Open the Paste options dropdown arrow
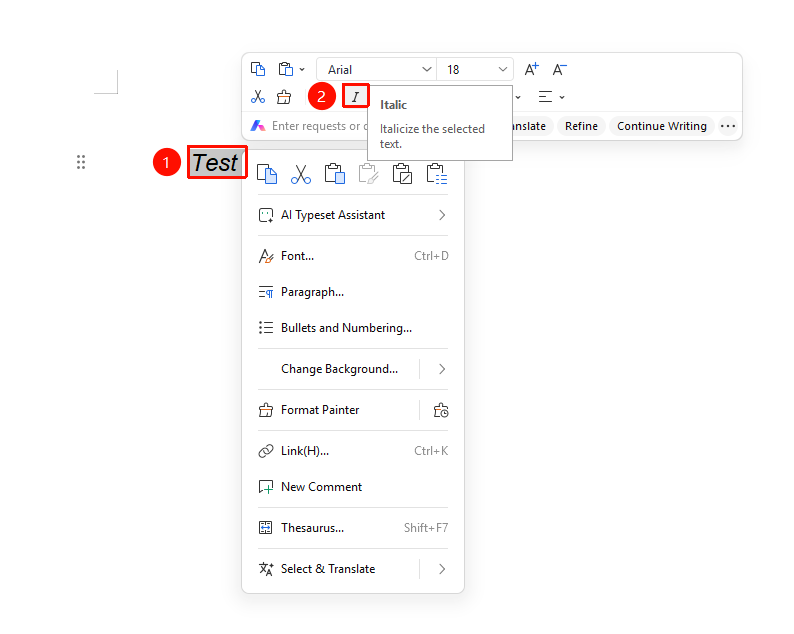Viewport: 794px width, 634px height. pyautogui.click(x=302, y=69)
